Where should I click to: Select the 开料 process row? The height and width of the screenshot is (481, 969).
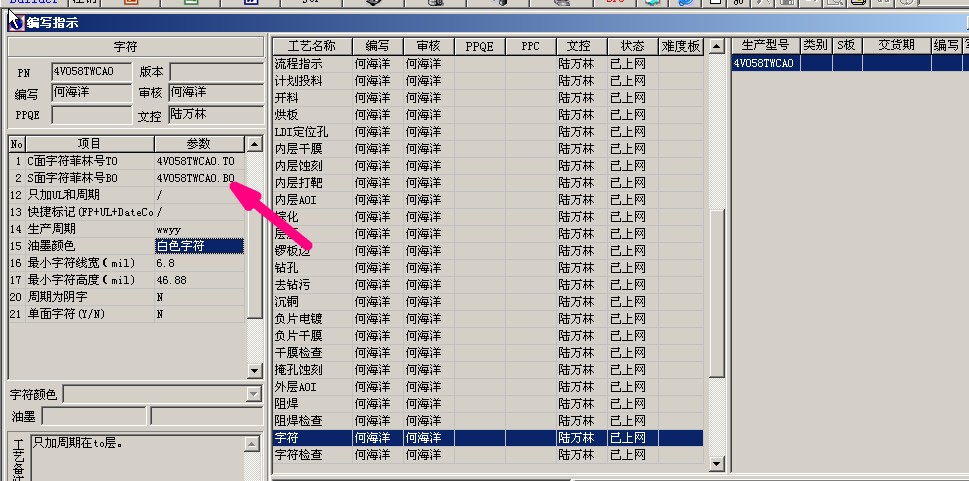coord(488,98)
